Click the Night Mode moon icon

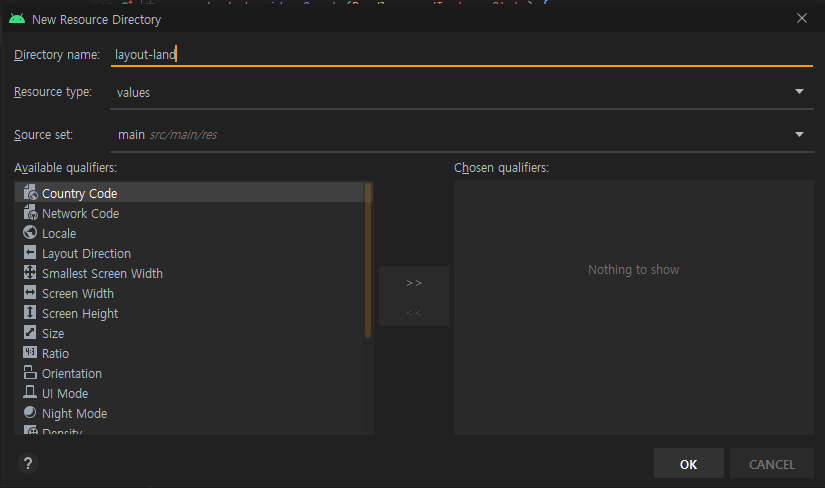pyautogui.click(x=30, y=412)
